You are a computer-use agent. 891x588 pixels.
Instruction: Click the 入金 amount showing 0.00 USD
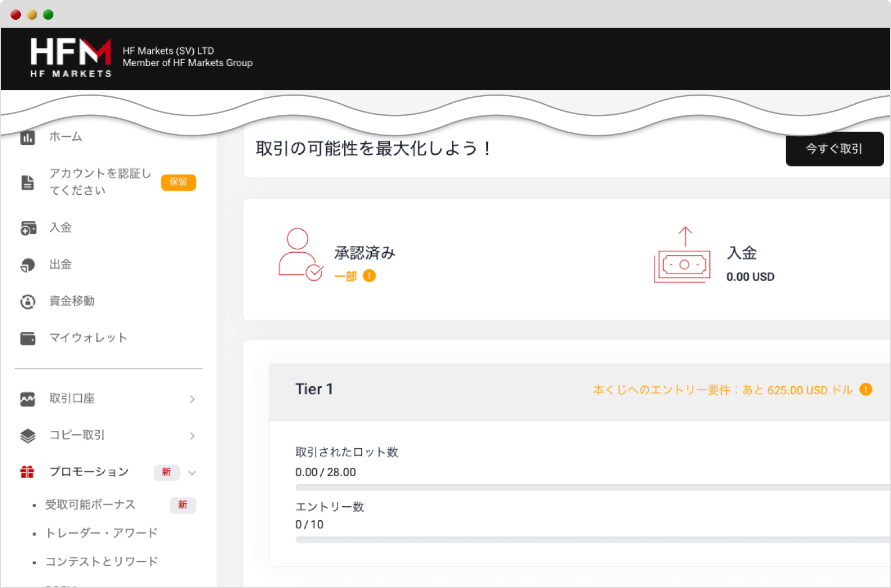click(x=750, y=277)
